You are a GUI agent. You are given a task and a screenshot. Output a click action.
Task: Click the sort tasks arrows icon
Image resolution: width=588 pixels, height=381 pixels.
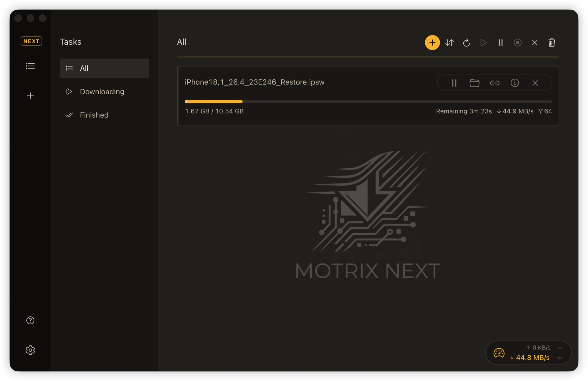point(449,43)
